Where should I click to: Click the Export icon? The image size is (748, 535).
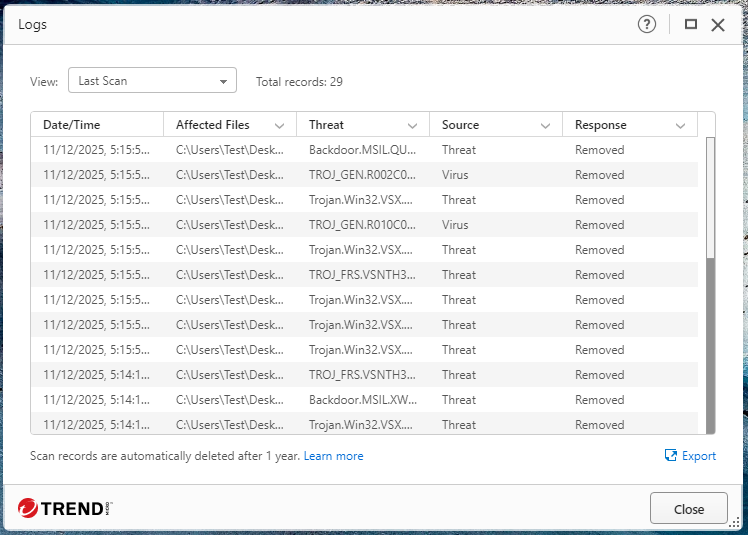(670, 456)
